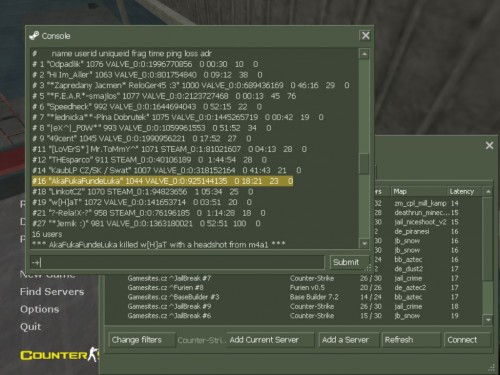This screenshot has height=375, width=500.
Task: Click server list scrollbar down arrow
Action: [x=488, y=320]
